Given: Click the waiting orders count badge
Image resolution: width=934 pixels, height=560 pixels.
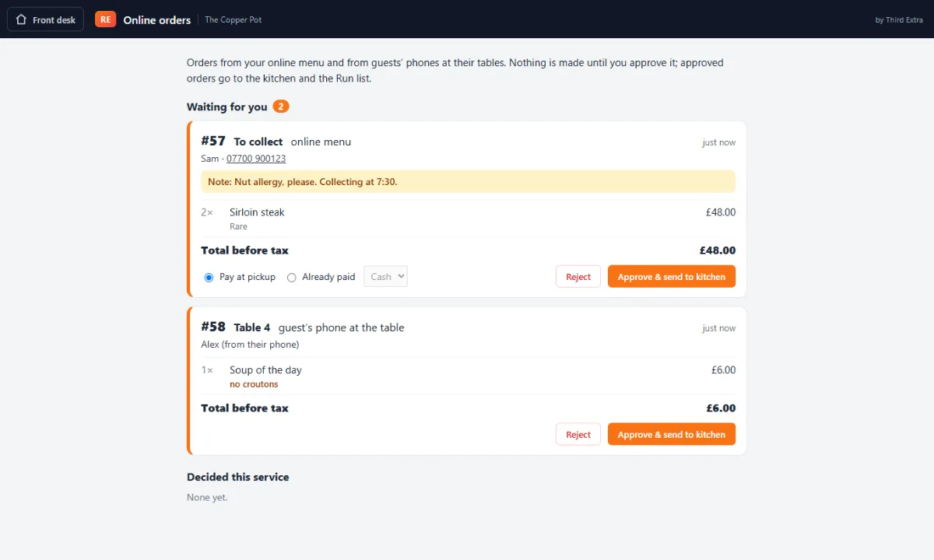Looking at the screenshot, I should pyautogui.click(x=281, y=107).
